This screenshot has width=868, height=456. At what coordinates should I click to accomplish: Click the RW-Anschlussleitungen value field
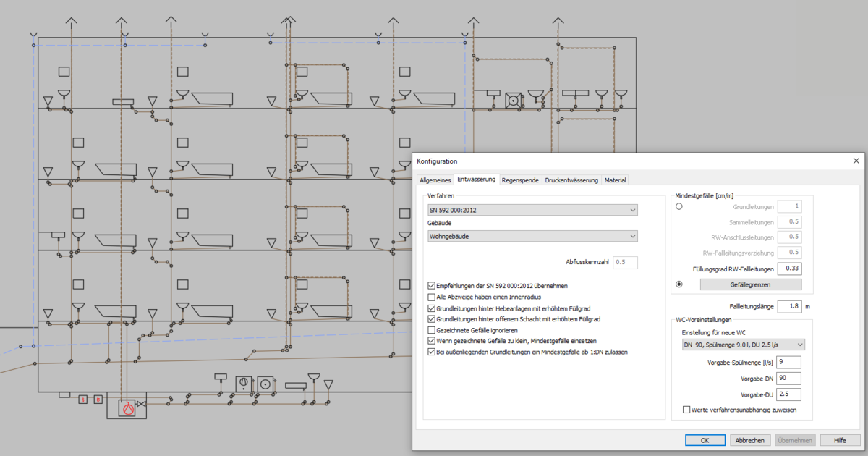tap(789, 237)
